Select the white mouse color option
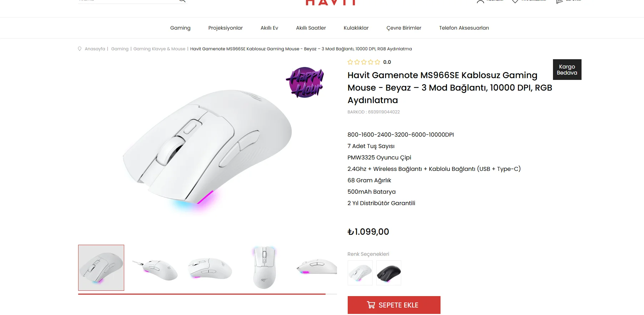 (x=360, y=273)
